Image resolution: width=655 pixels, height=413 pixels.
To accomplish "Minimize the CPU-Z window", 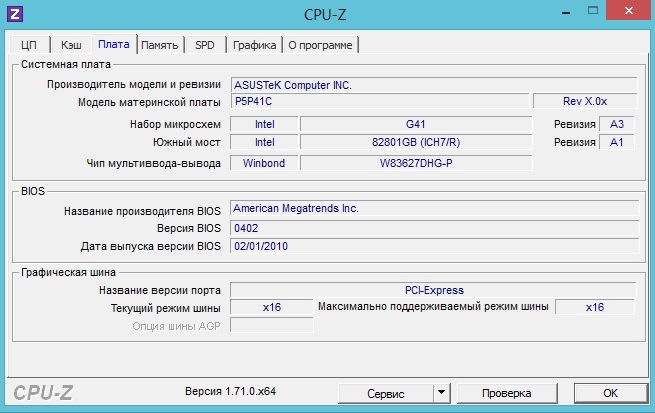I will click(566, 13).
